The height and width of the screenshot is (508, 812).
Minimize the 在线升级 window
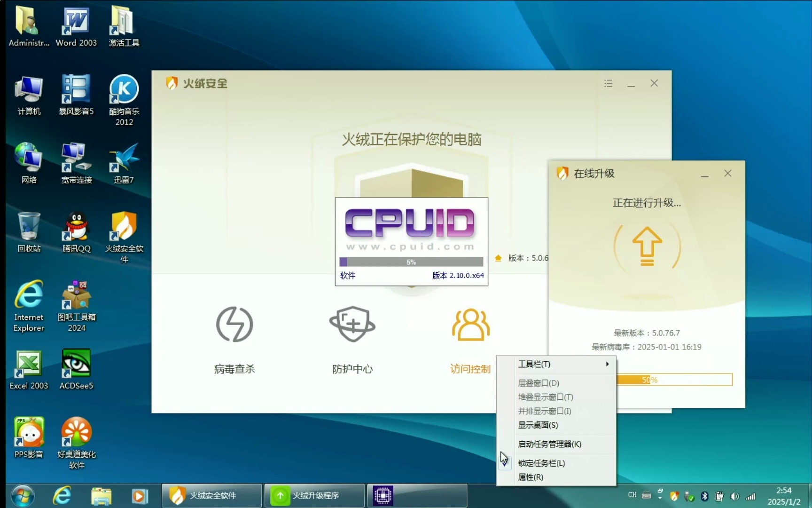click(704, 174)
